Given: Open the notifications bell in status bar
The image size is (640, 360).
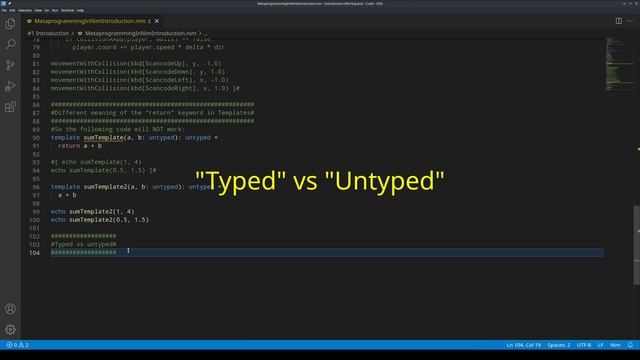Looking at the screenshot, I should tap(630, 345).
